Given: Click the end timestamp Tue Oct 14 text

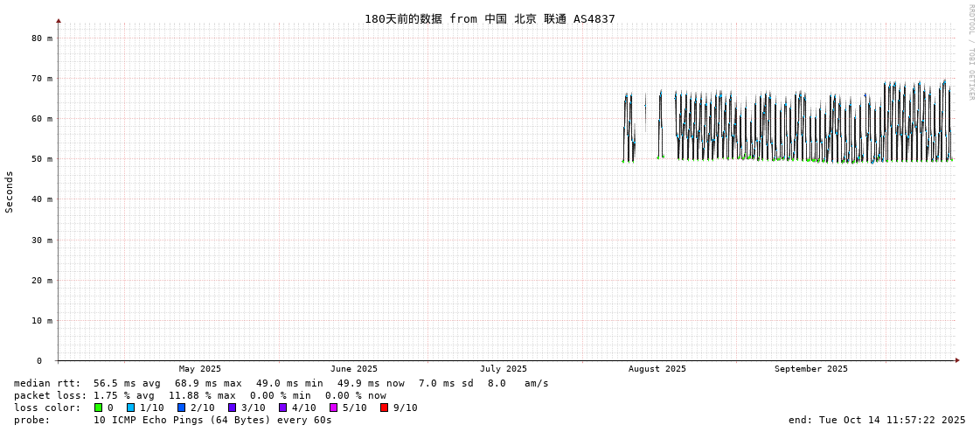Looking at the screenshot, I should (877, 420).
